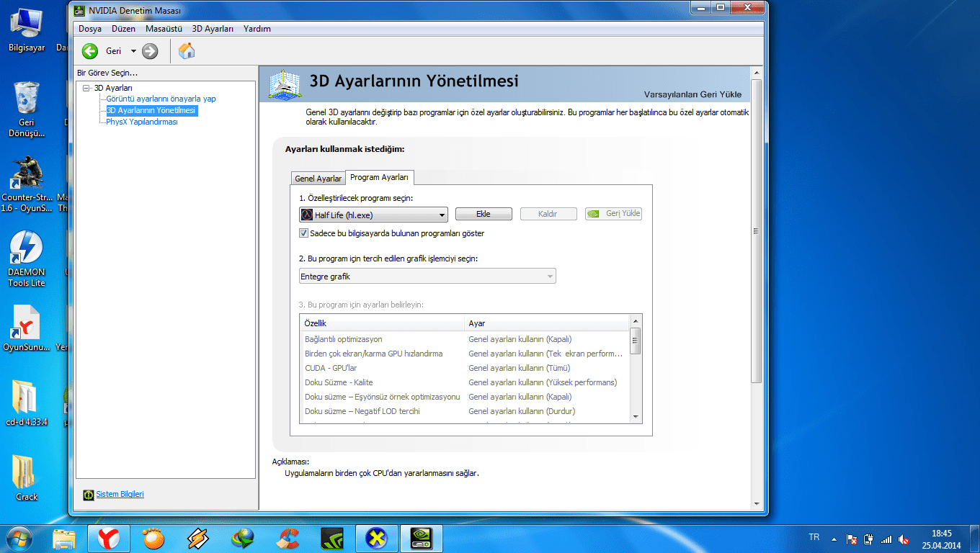This screenshot has width=980, height=553.
Task: Click the muted volume tray icon
Action: [904, 539]
